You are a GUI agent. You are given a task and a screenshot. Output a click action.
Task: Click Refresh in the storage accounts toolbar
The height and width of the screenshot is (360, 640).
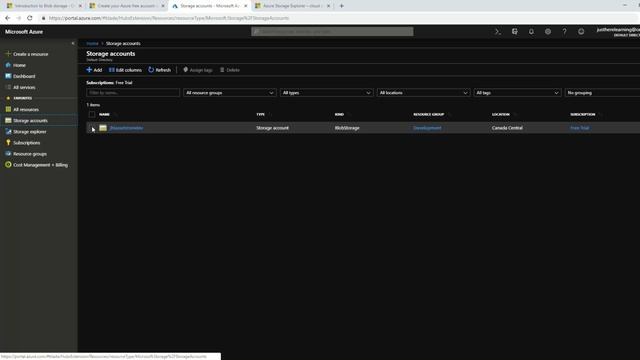160,70
